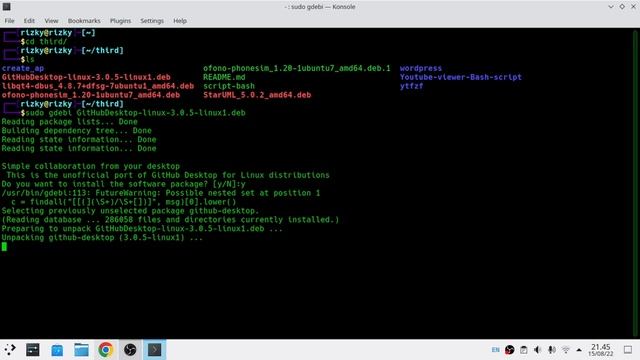Open the Edit menu
Viewport: 640px width, 360px height.
[x=29, y=20]
